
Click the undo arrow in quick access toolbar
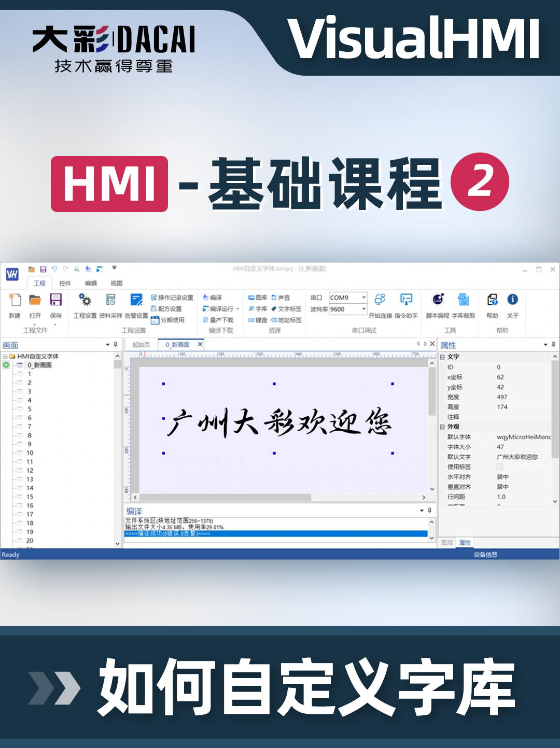54,269
